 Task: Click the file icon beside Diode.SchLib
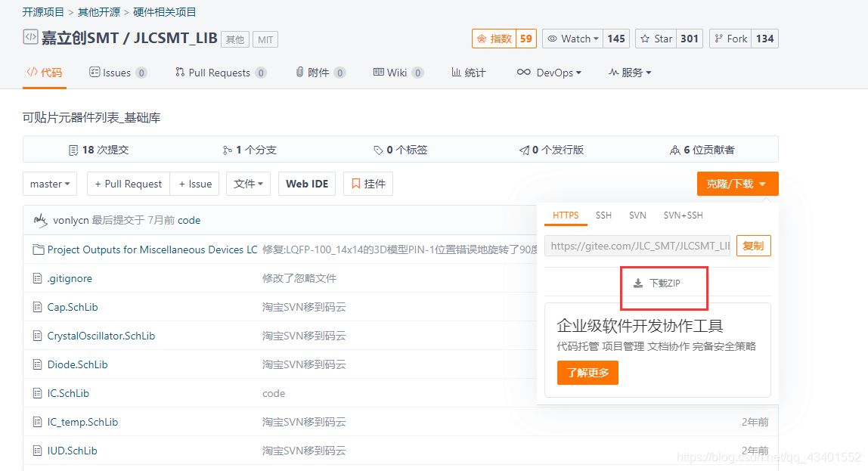tap(38, 364)
